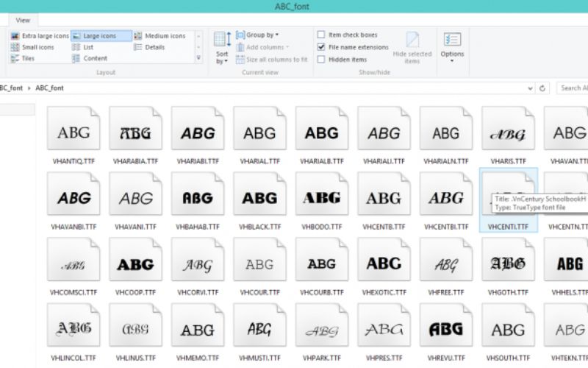Switch to List view

(82, 47)
